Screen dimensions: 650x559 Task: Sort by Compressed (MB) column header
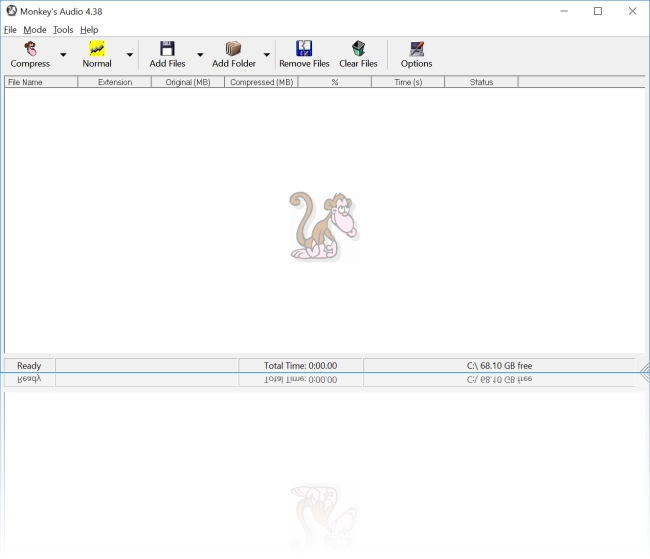[x=262, y=82]
